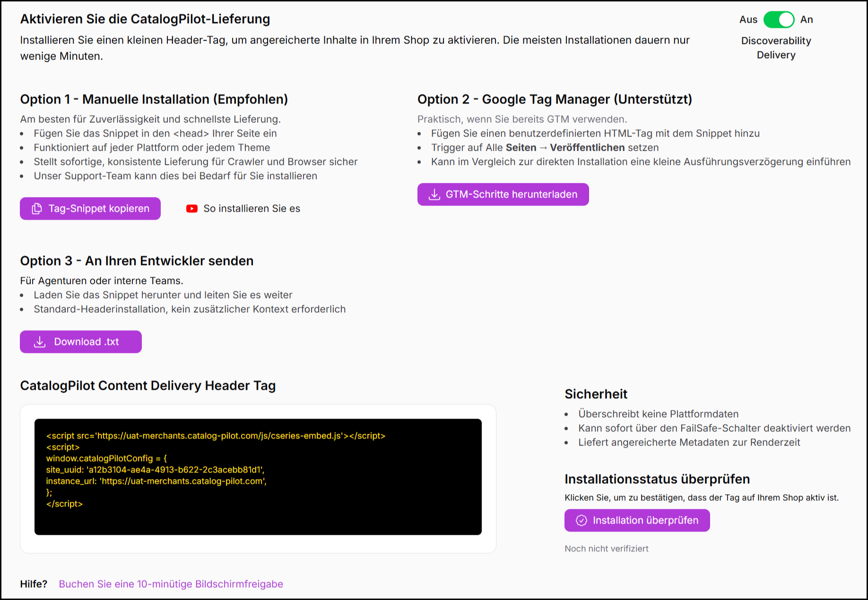Open the 10-minütige Bildschirmfreigabe booking link
This screenshot has width=868, height=600.
[x=171, y=584]
